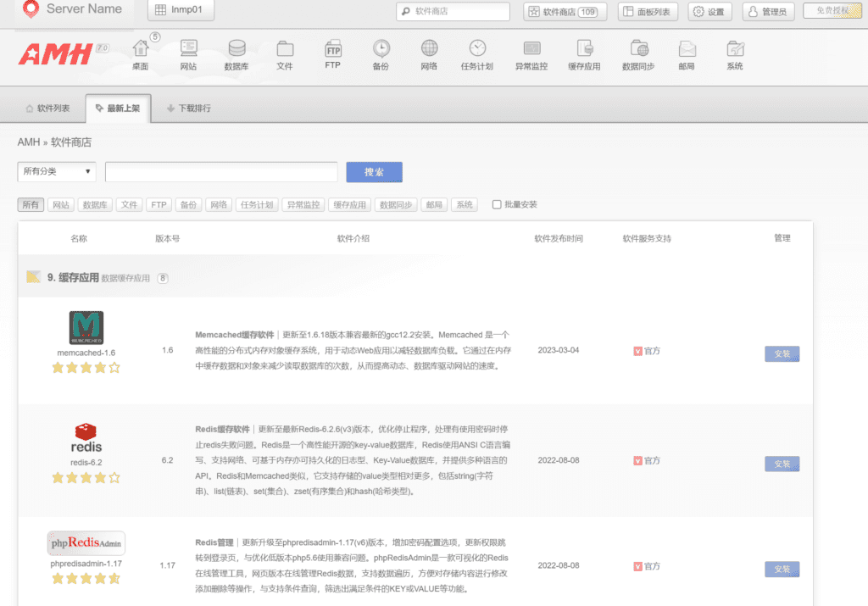
Task: Click the star rating under redis-6.2
Action: (x=86, y=478)
